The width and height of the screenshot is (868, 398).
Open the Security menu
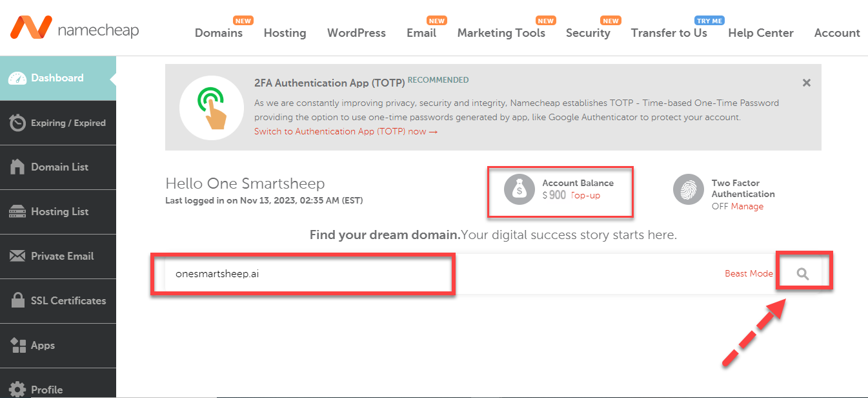point(588,33)
